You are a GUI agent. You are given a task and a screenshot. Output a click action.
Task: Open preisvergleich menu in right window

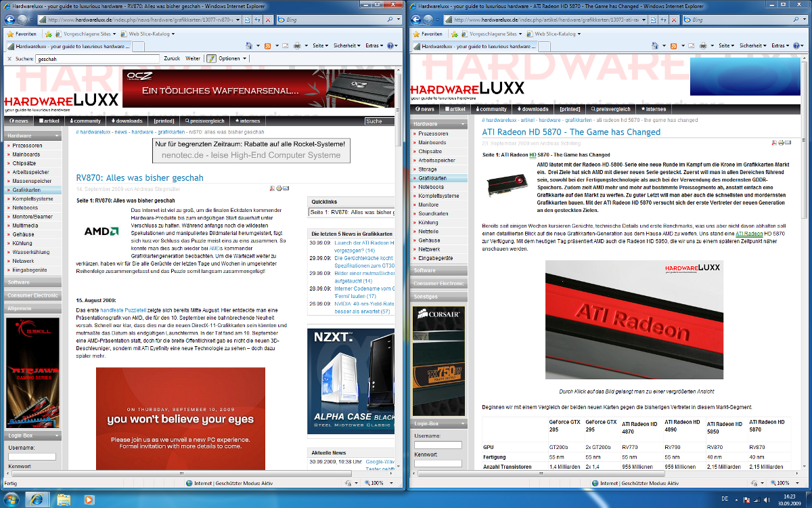pos(611,109)
